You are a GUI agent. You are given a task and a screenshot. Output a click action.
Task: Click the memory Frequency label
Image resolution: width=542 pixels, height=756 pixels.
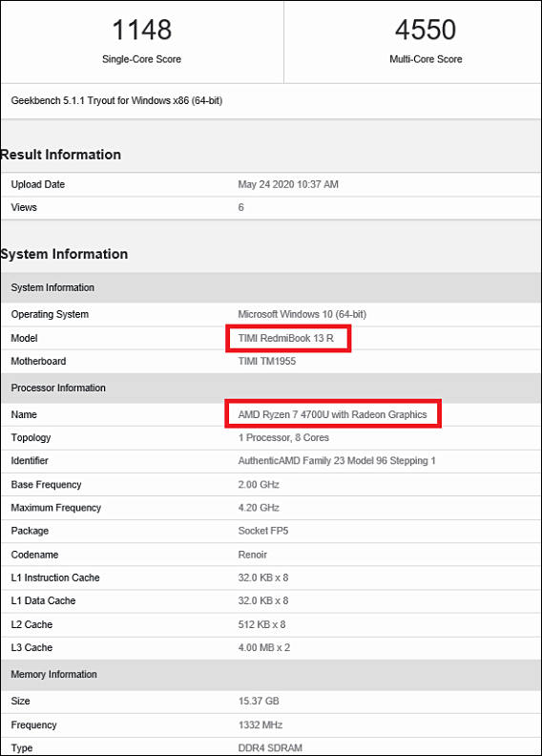click(x=33, y=725)
